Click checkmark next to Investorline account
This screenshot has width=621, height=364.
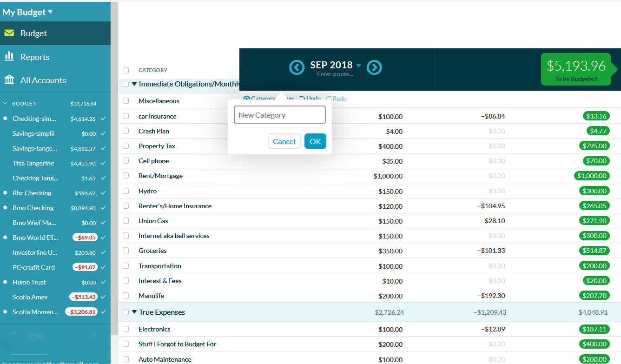[x=103, y=252]
